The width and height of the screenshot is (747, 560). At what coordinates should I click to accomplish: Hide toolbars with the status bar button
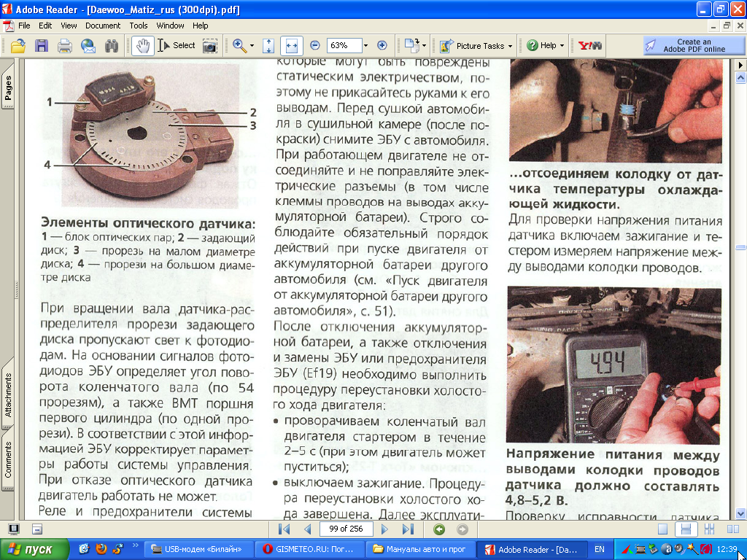coord(37,529)
